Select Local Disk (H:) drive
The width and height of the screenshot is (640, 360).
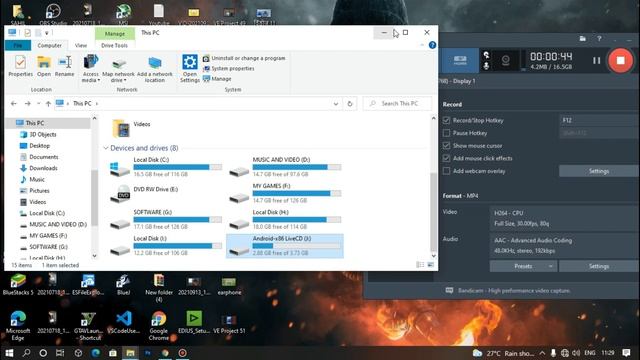click(x=284, y=220)
